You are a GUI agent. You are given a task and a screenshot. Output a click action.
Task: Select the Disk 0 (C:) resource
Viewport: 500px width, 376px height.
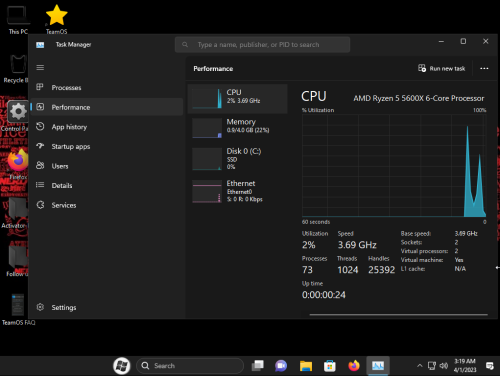[x=237, y=159]
